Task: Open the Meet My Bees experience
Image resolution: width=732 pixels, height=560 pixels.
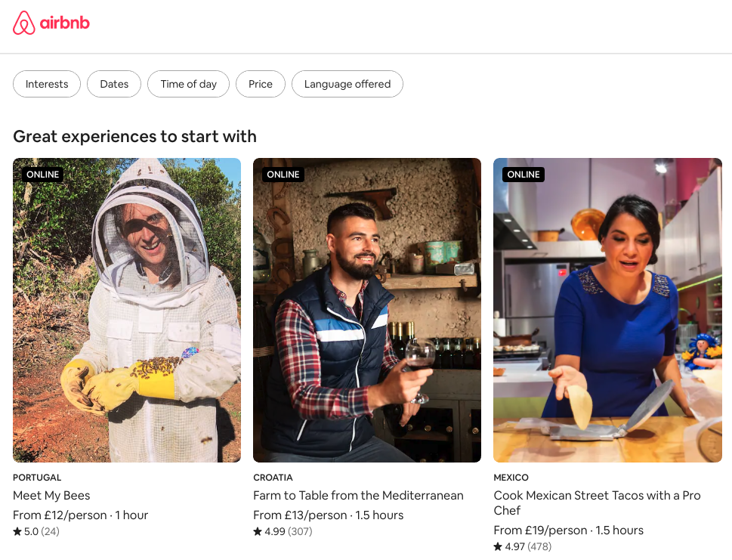Action: tap(50, 495)
